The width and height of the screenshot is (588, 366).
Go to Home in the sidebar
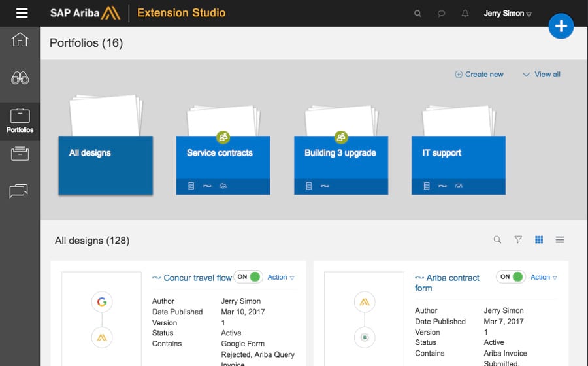click(20, 39)
